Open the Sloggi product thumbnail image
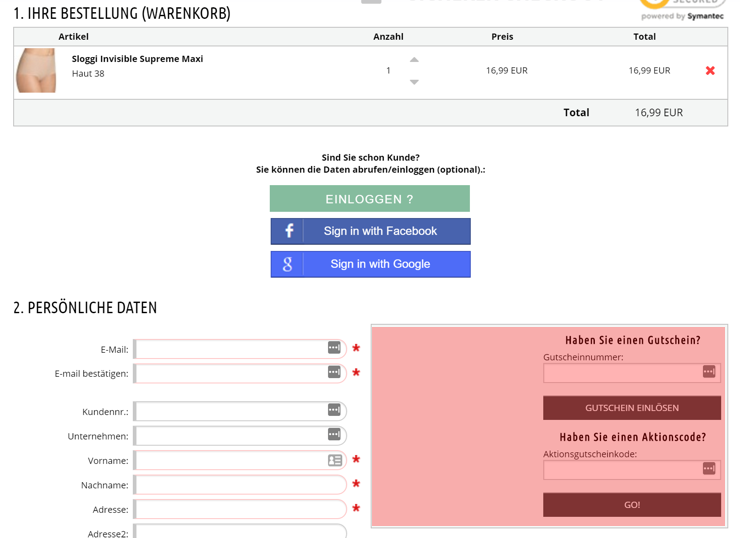 (x=36, y=70)
